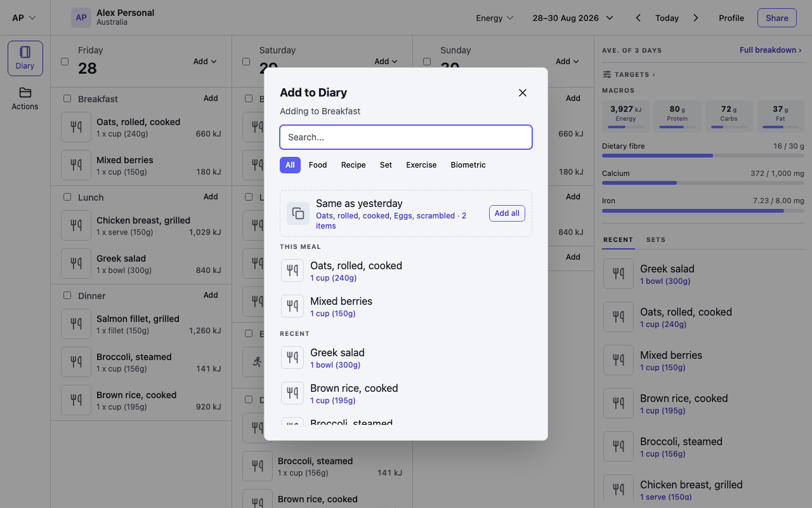Click Friday's Chicken breast food icon
The height and width of the screenshot is (508, 812).
pyautogui.click(x=76, y=225)
